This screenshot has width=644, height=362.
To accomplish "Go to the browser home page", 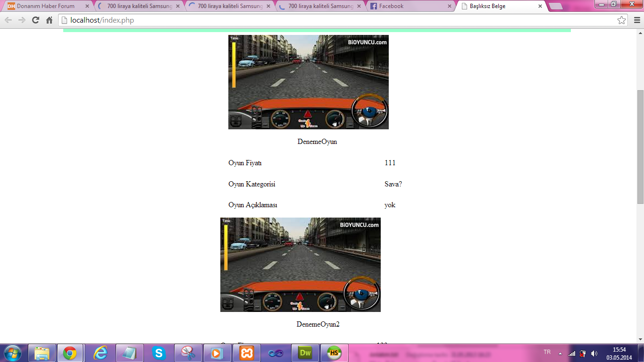I will pos(49,20).
